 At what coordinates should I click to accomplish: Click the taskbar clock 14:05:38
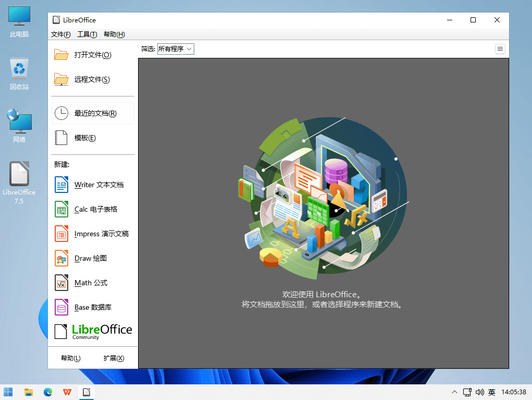coord(514,392)
